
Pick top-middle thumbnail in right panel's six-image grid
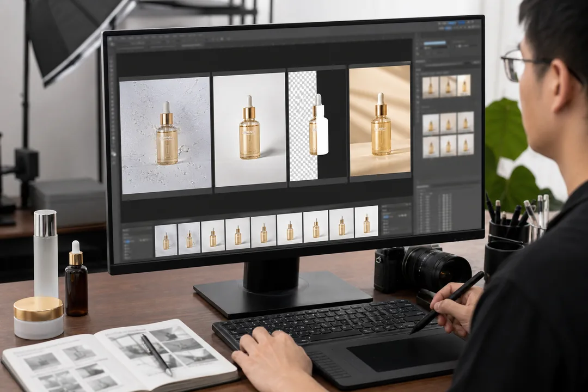point(448,124)
